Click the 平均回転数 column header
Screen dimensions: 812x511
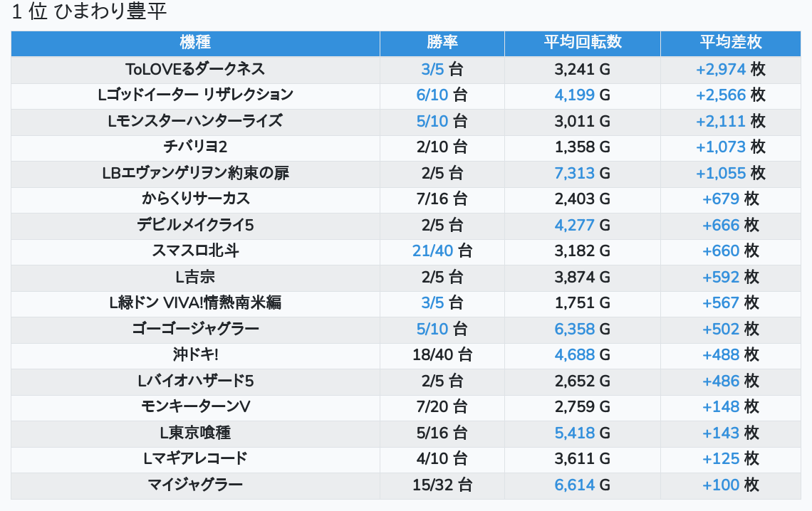(x=582, y=43)
